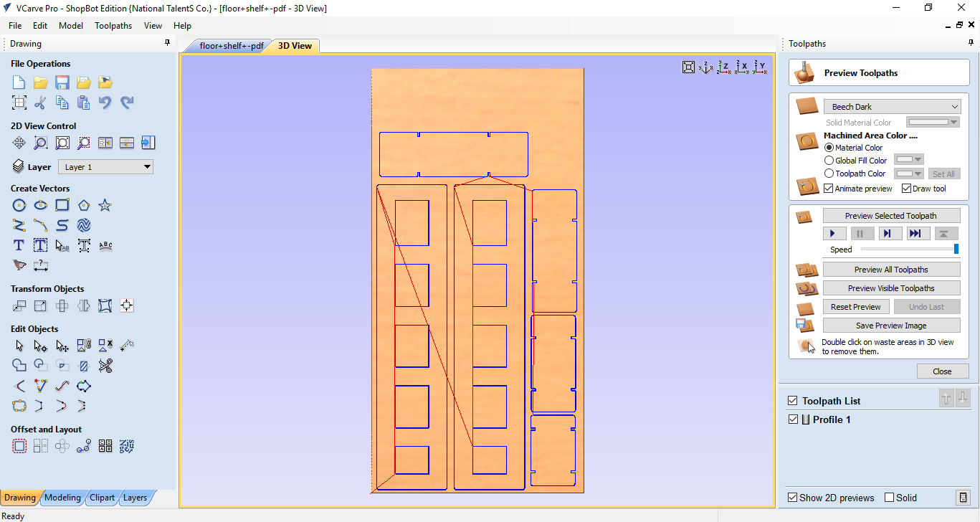The height and width of the screenshot is (522, 980).
Task: Open the Align objects tool
Action: click(x=127, y=306)
